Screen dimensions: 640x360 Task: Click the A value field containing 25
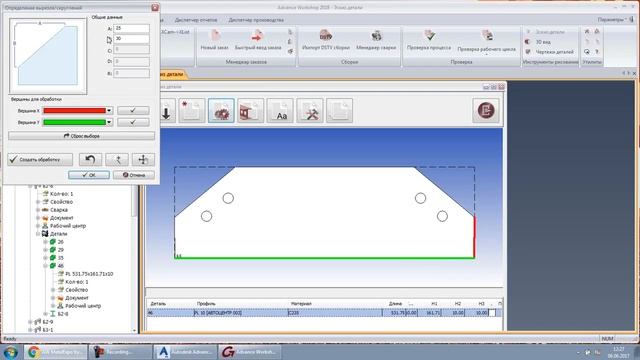click(131, 29)
